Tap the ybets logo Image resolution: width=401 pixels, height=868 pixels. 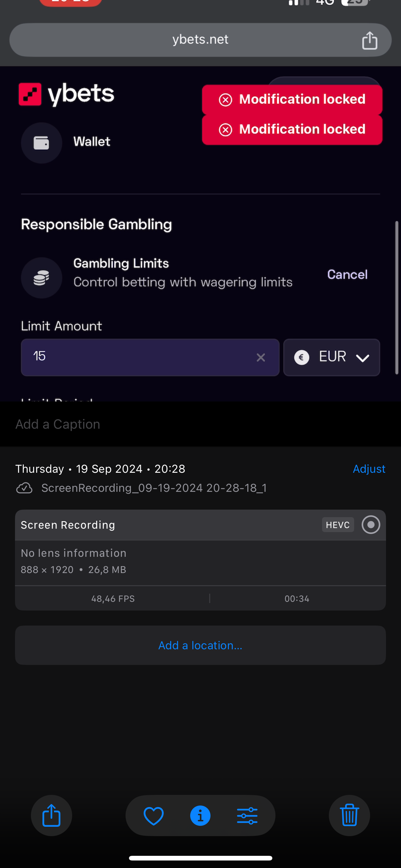[66, 94]
